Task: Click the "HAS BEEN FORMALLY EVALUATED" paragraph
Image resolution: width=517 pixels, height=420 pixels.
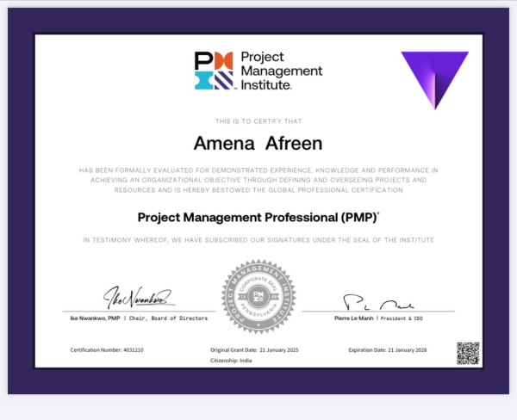Action: click(x=258, y=180)
